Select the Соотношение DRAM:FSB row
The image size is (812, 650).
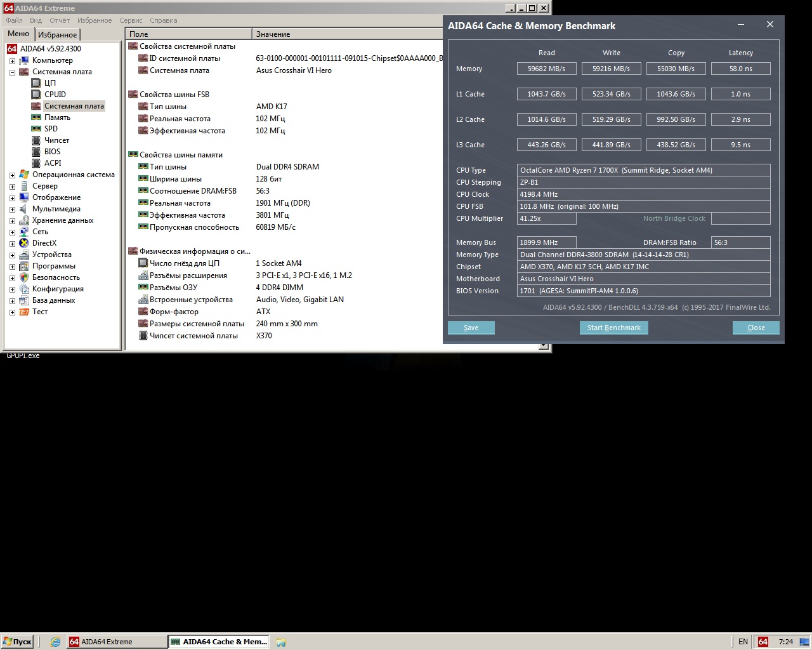pyautogui.click(x=193, y=191)
